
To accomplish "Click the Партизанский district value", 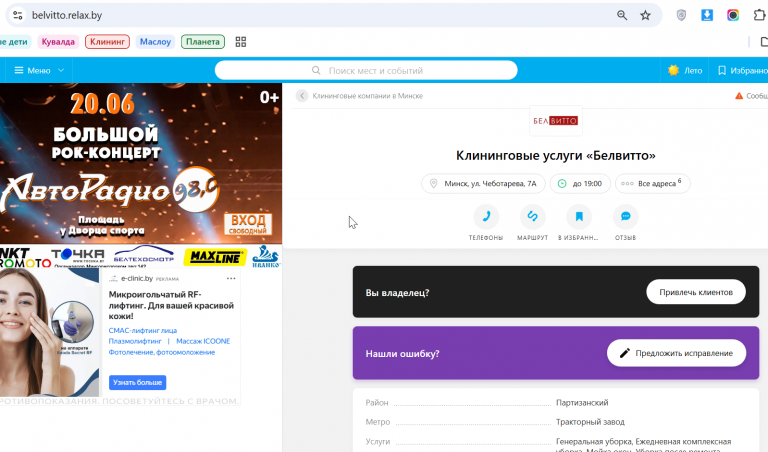I will click(x=582, y=403).
